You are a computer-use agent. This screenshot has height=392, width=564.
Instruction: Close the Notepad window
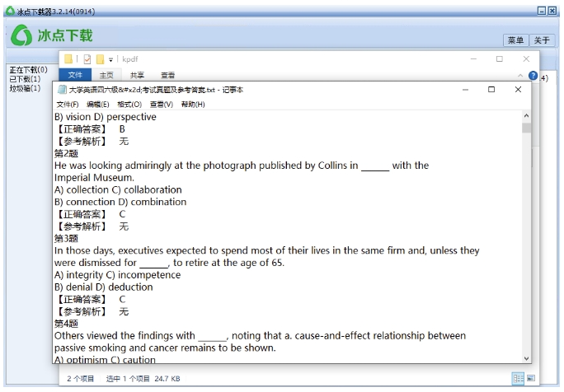pos(518,89)
